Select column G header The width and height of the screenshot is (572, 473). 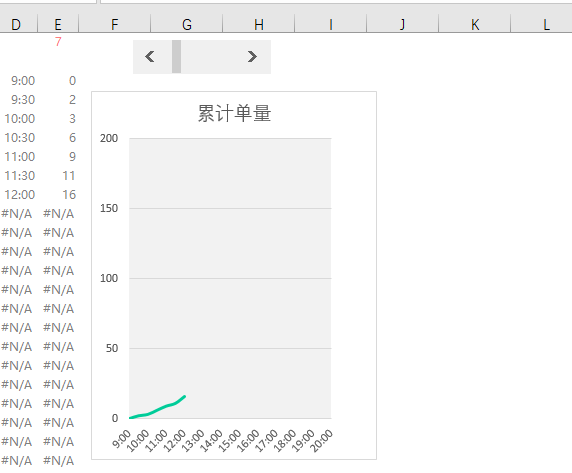pyautogui.click(x=187, y=25)
